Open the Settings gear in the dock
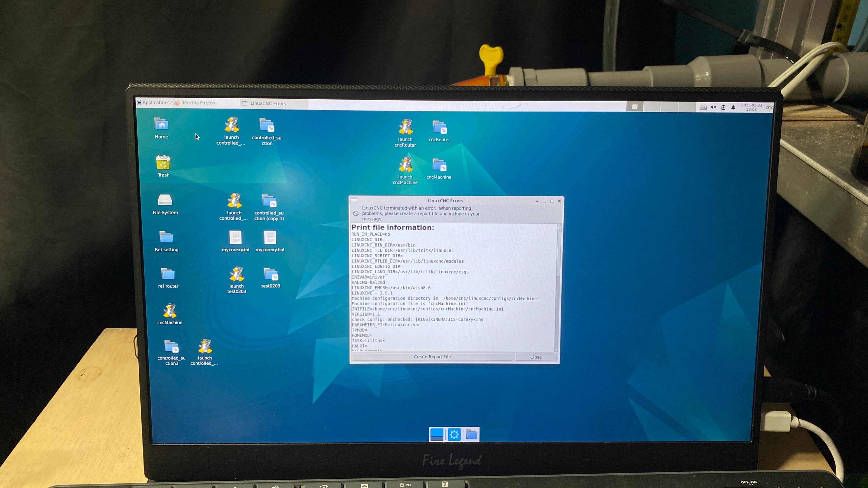The height and width of the screenshot is (488, 868). (x=454, y=434)
